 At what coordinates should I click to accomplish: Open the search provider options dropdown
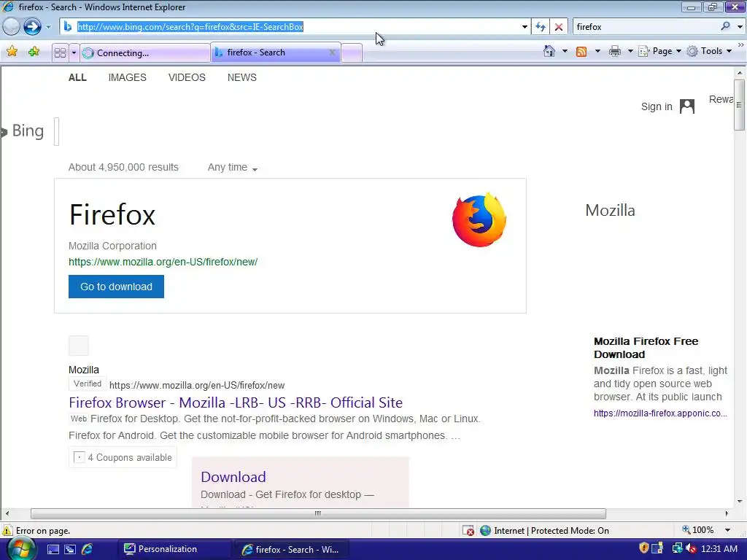(x=740, y=27)
